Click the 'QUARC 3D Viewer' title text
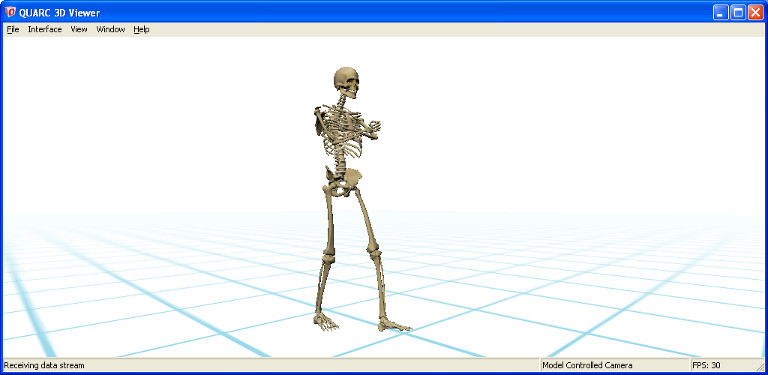This screenshot has width=768, height=375. click(x=59, y=13)
